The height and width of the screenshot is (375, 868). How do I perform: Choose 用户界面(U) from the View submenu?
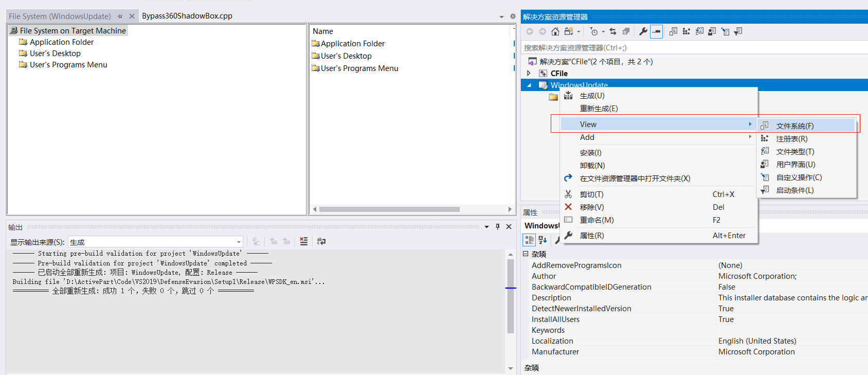[x=807, y=165]
